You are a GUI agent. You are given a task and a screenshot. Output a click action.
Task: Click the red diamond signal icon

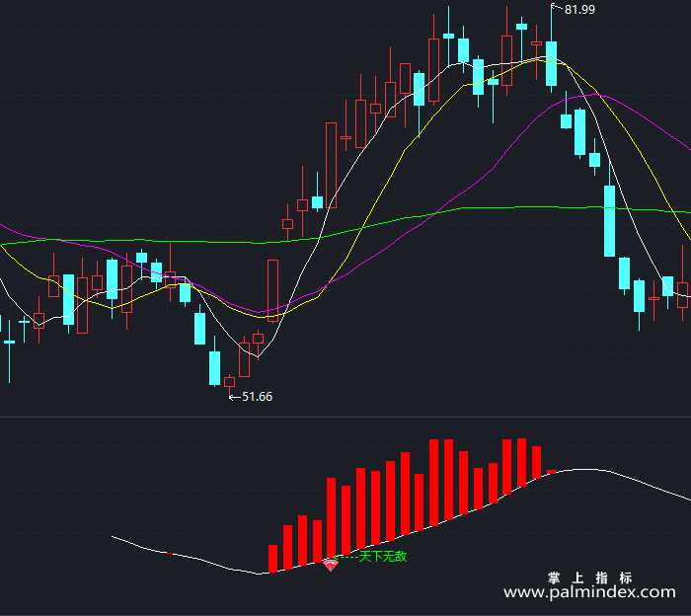tap(331, 565)
